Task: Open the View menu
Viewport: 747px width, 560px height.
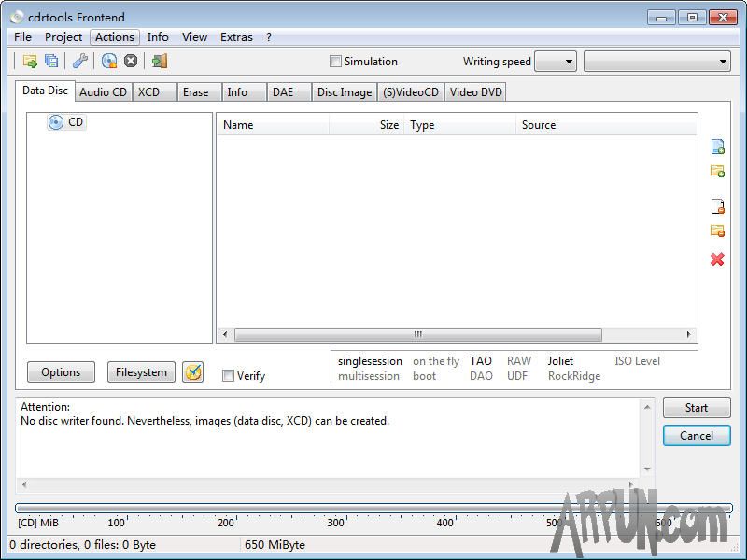Action: coord(194,37)
